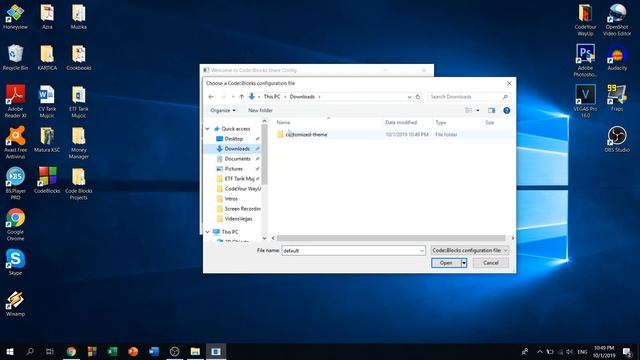640x360 pixels.
Task: Open VEGAS Pro 16.0 desktop shortcut
Action: point(585,101)
